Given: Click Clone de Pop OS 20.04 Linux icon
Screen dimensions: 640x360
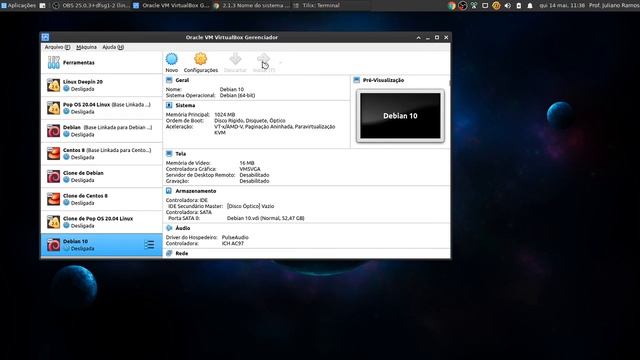Looking at the screenshot, I should click(x=53, y=222).
